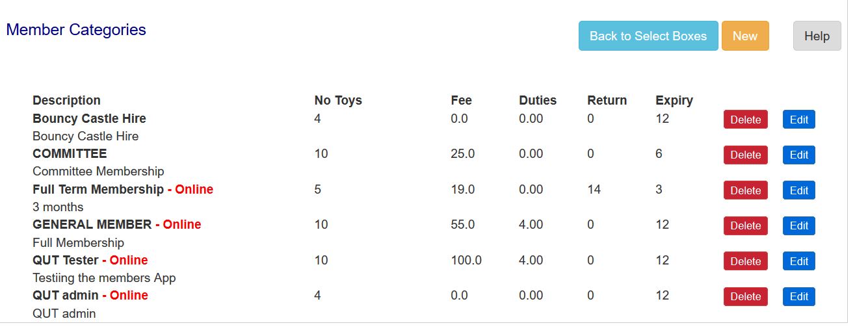Image resolution: width=868 pixels, height=334 pixels.
Task: Click the Fee column header
Action: [x=461, y=100]
